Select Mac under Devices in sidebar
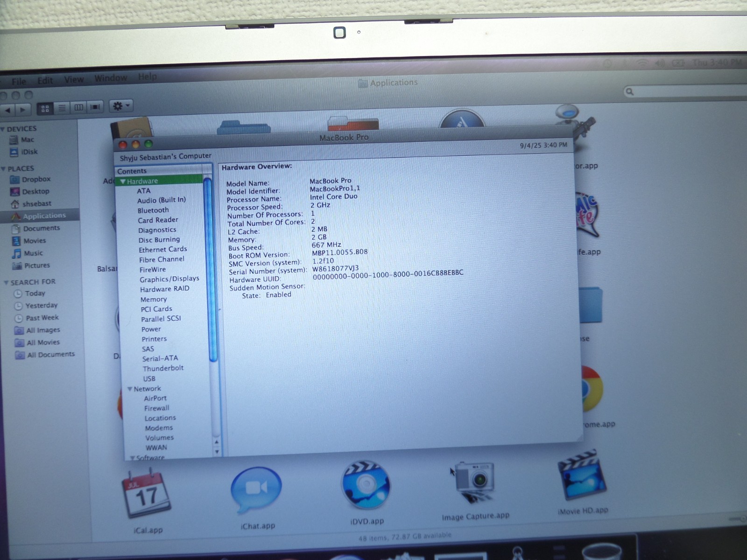 tap(21, 140)
